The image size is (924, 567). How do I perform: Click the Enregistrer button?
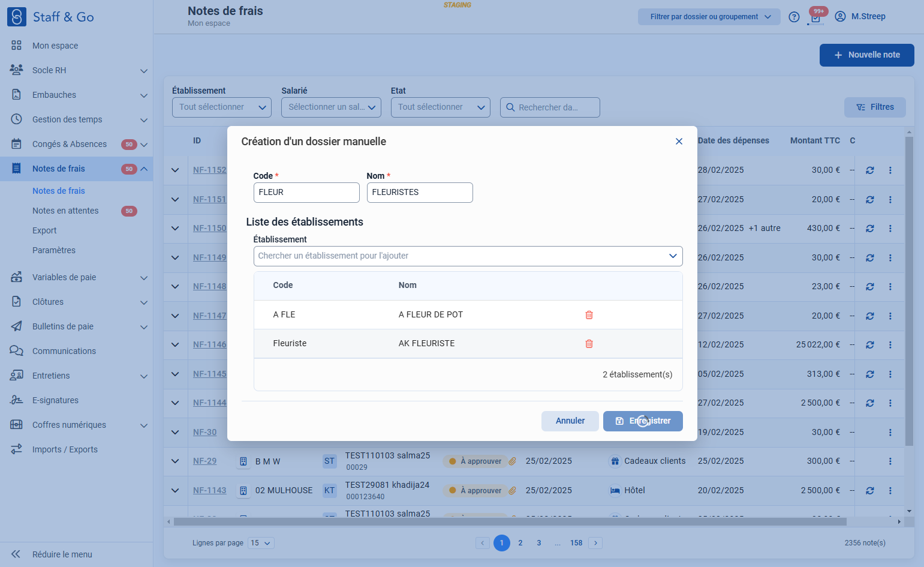click(643, 421)
